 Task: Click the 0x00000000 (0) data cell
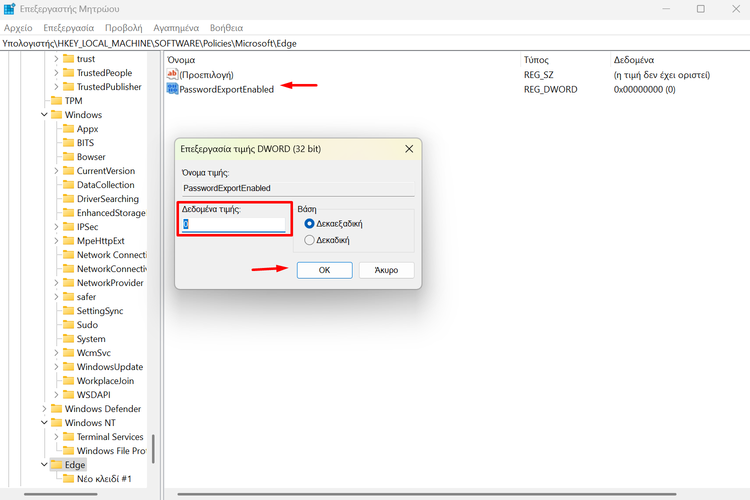pos(644,89)
